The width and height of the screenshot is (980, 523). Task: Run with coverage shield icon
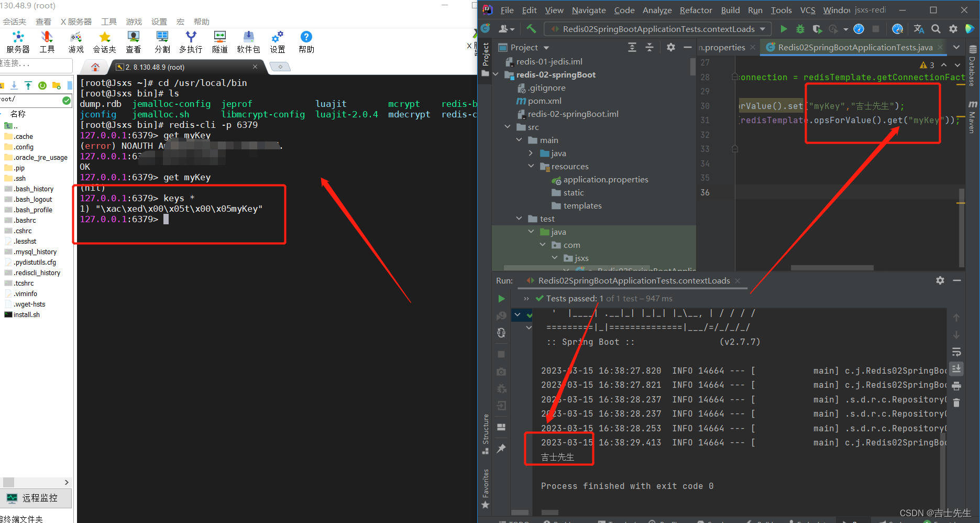pos(817,29)
